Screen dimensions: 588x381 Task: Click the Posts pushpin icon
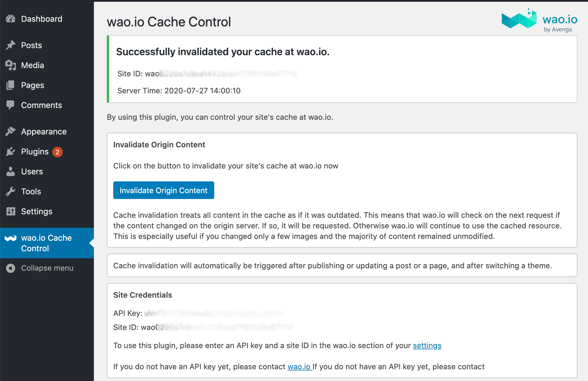pos(11,45)
